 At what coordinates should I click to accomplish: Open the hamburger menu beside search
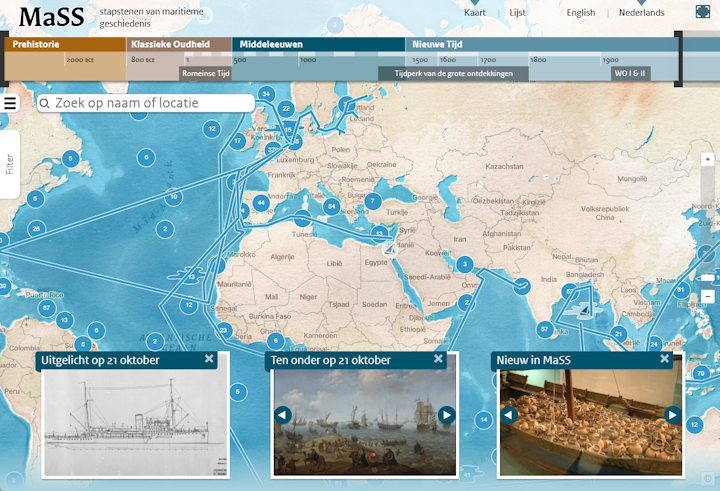coord(10,103)
